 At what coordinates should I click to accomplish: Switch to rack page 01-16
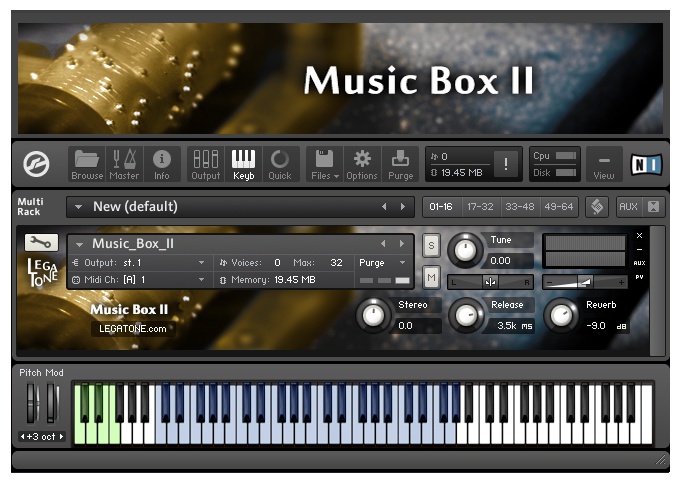[441, 207]
